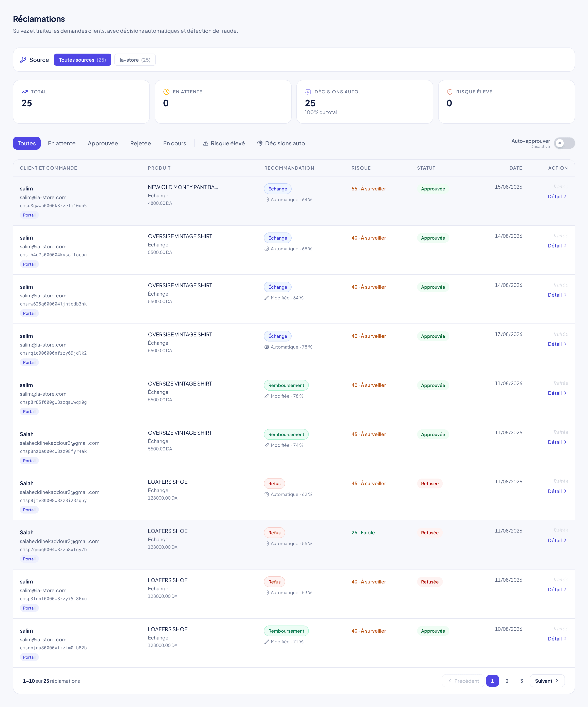Go to page 2

click(507, 681)
